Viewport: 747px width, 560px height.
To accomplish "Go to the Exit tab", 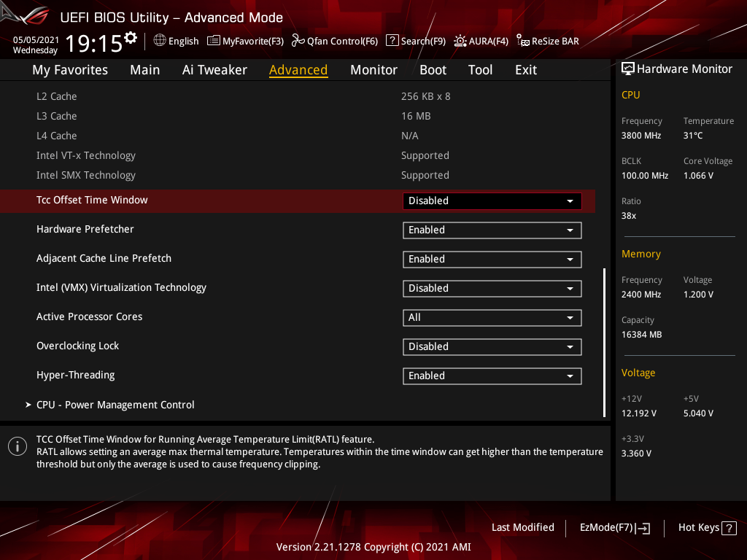I will (526, 70).
